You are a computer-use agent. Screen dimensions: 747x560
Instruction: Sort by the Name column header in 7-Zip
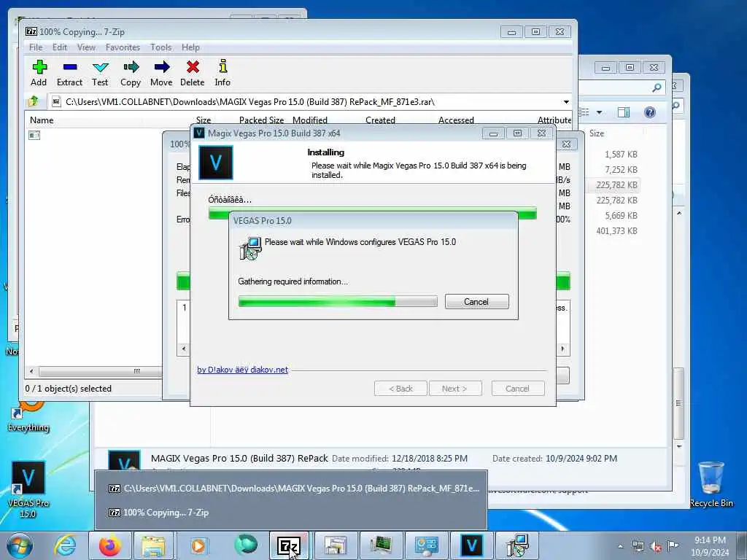pyautogui.click(x=42, y=120)
